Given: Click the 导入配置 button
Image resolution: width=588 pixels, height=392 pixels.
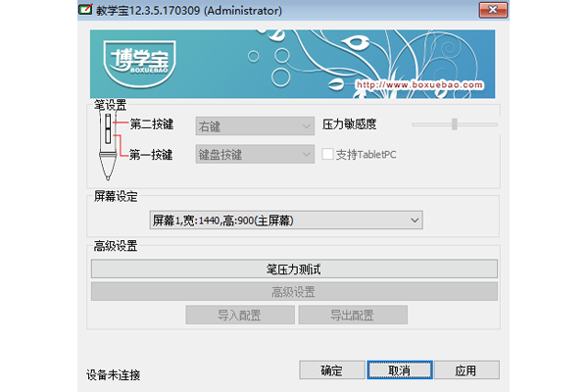Looking at the screenshot, I should click(x=240, y=316).
